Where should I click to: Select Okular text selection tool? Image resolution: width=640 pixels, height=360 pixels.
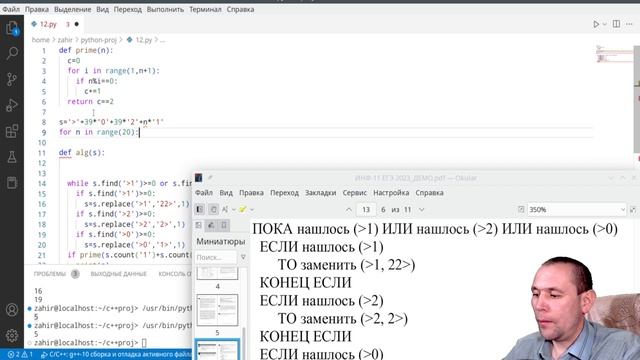(x=225, y=209)
